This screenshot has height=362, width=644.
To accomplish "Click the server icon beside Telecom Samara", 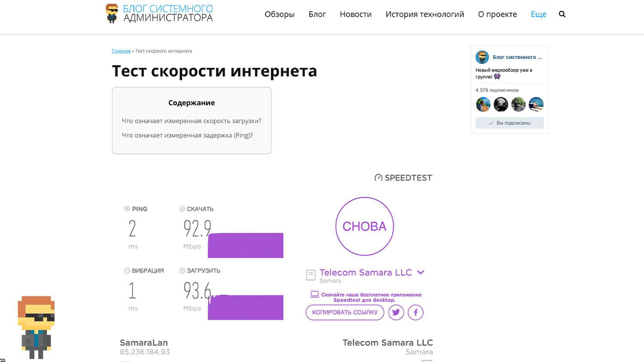I will coord(311,275).
